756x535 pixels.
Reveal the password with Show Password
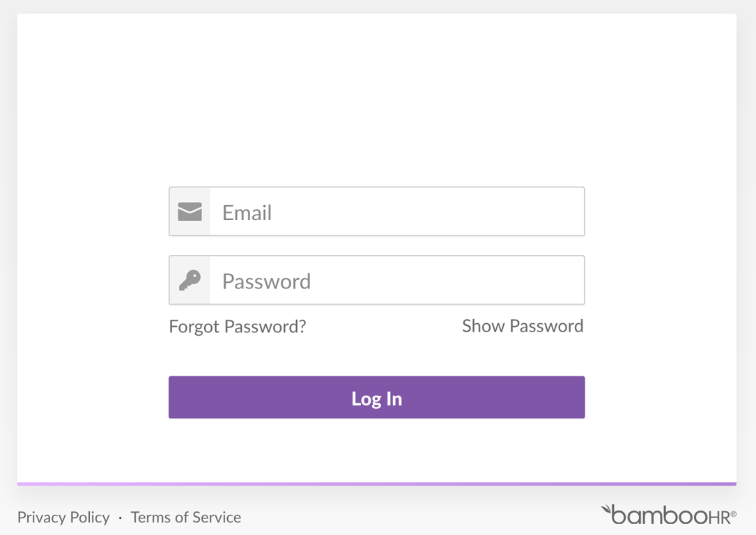pos(523,326)
